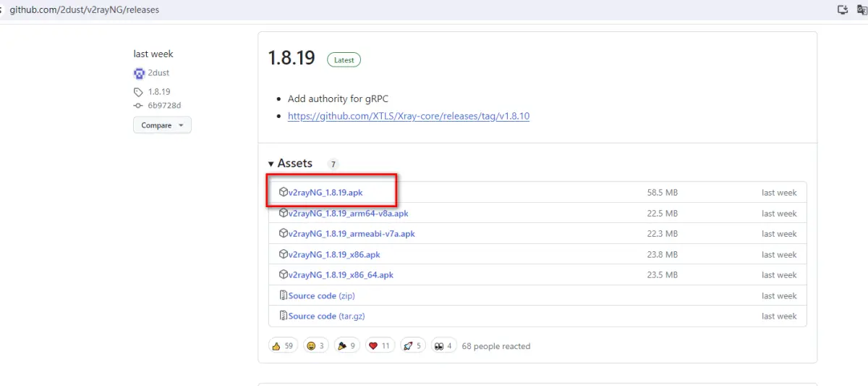This screenshot has width=868, height=386.
Task: Open the Xray-core v1.8.10 release link
Action: (x=409, y=116)
